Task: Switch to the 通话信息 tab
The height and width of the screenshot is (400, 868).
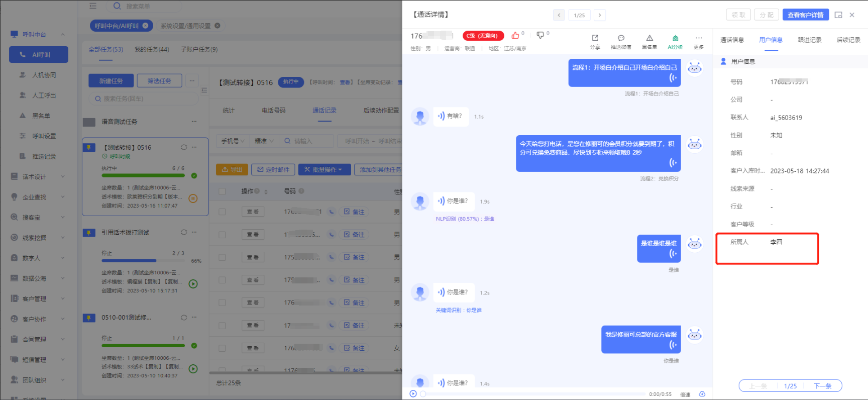Action: point(732,40)
